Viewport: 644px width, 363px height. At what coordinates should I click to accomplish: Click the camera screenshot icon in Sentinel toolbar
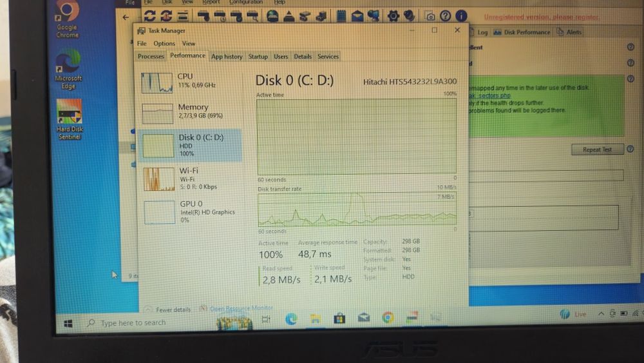(x=430, y=17)
